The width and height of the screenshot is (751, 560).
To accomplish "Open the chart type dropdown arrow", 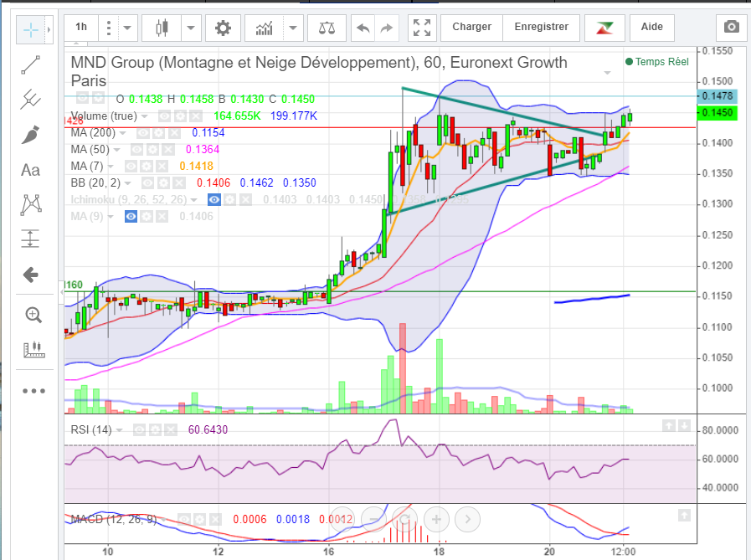I will (x=191, y=28).
